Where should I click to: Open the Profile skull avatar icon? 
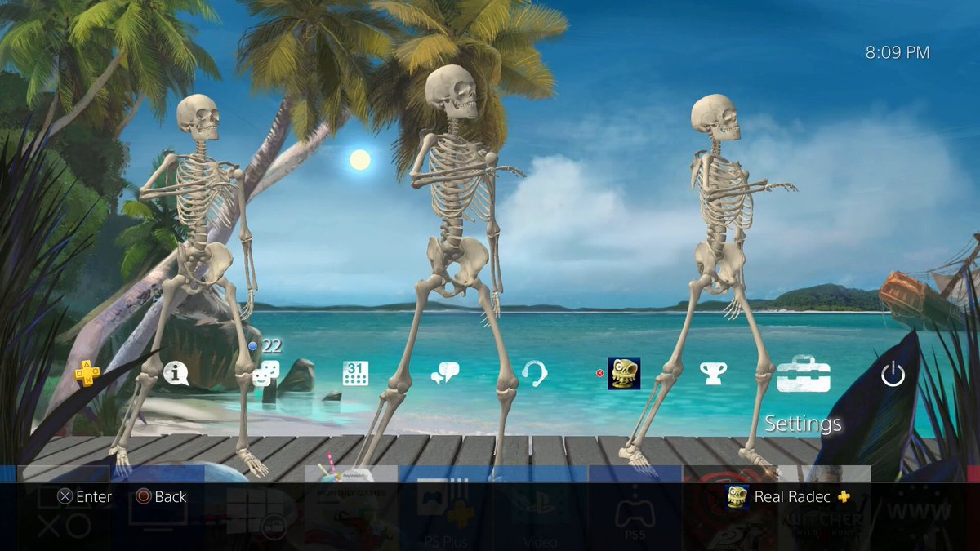click(624, 373)
